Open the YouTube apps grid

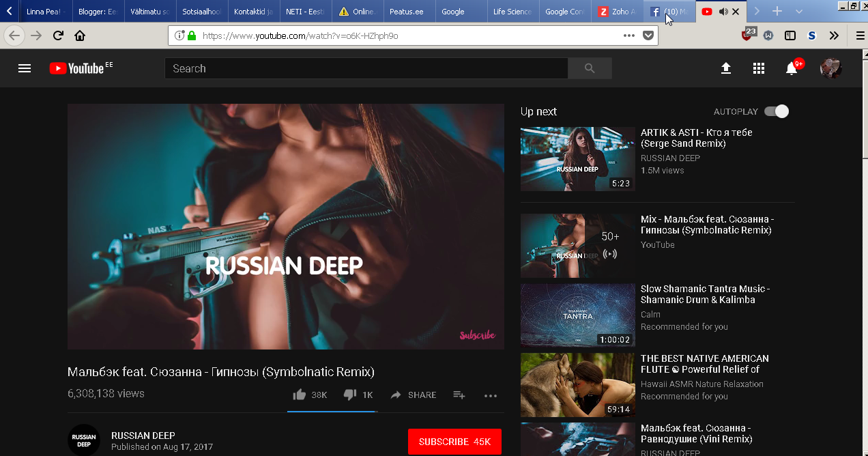coord(759,68)
